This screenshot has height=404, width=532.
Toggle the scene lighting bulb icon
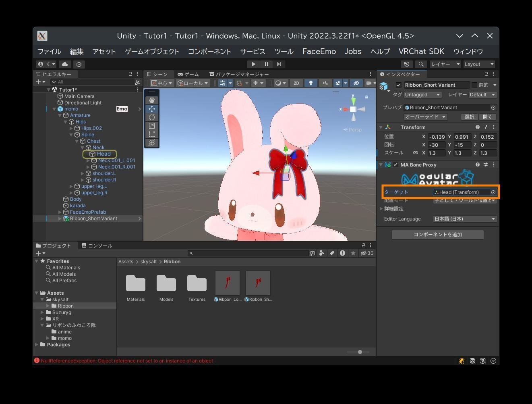click(x=311, y=83)
